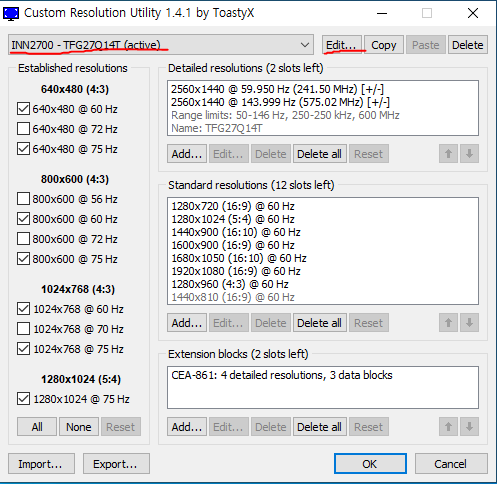Click Edit... next to the monitor dropdown
Screen dimensions: 497x484
click(x=342, y=45)
